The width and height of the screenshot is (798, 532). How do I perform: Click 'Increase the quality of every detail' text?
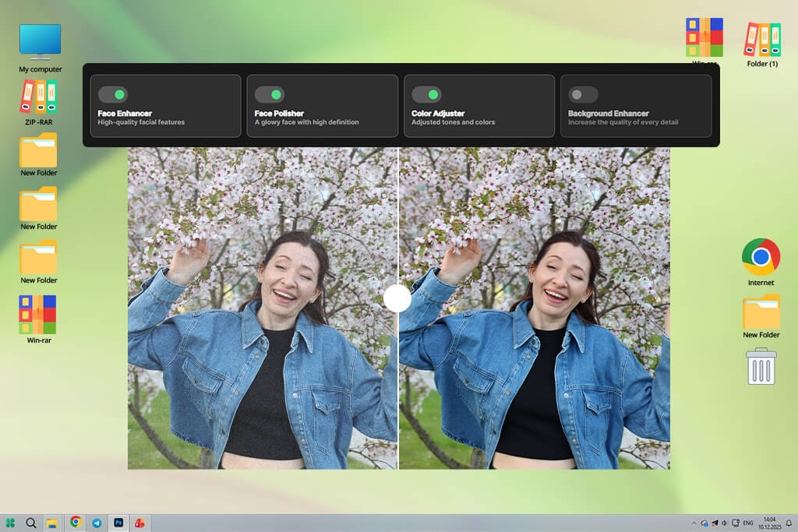(x=623, y=122)
